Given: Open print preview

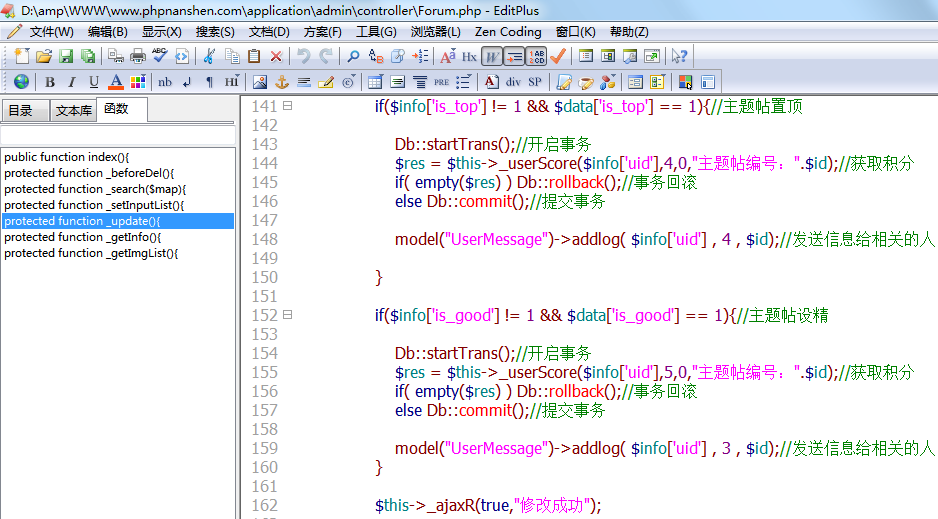Looking at the screenshot, I should click(115, 56).
